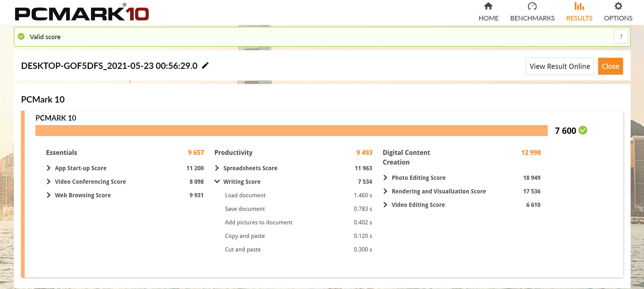Click the Save document time 0.783 s
644x289 pixels.
pyautogui.click(x=363, y=209)
